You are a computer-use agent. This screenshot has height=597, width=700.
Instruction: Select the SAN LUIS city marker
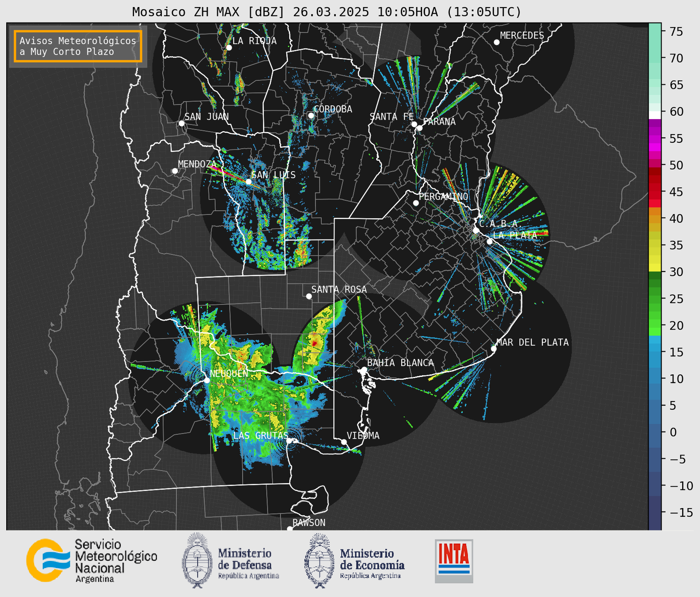coord(249,182)
